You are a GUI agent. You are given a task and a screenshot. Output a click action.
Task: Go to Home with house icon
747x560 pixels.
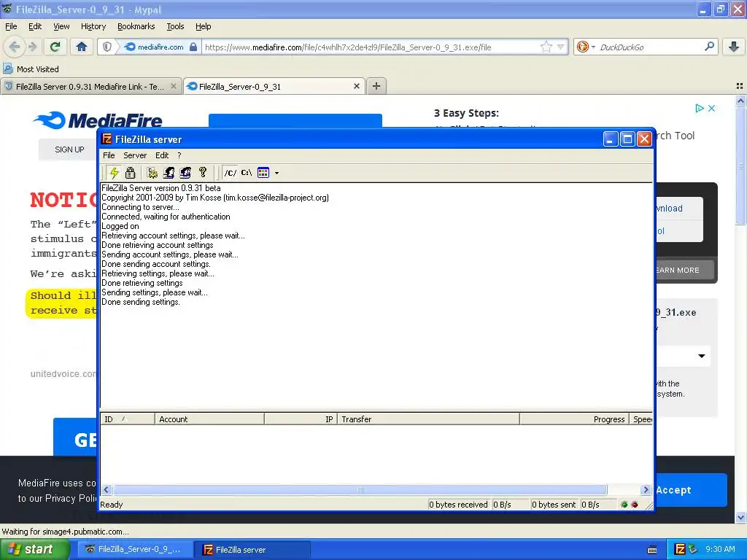82,47
